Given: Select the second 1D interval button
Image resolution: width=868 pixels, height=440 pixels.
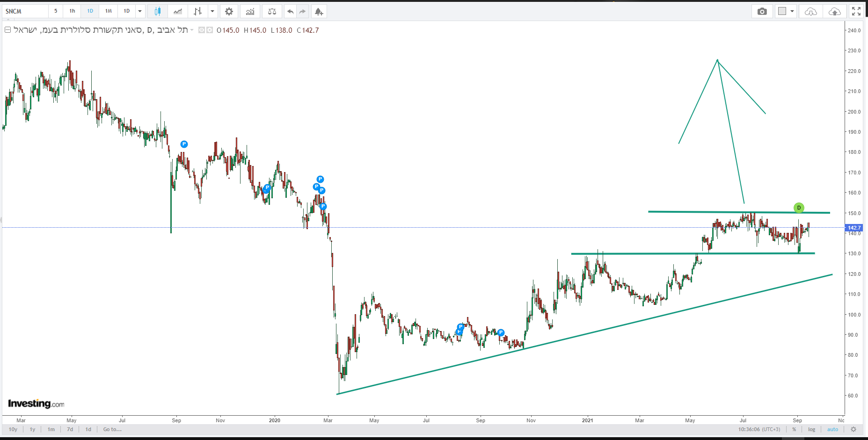Looking at the screenshot, I should coord(126,11).
